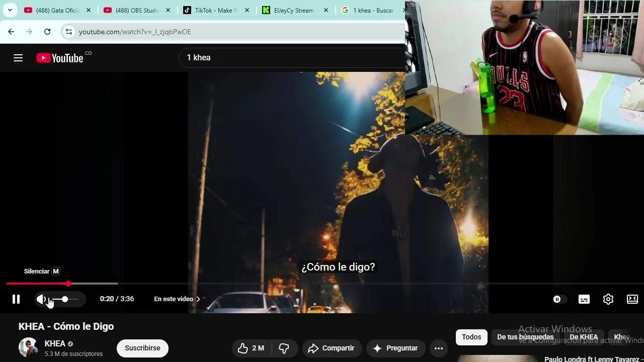Image resolution: width=644 pixels, height=362 pixels.
Task: Click the Suscribirse button
Action: [x=142, y=348]
